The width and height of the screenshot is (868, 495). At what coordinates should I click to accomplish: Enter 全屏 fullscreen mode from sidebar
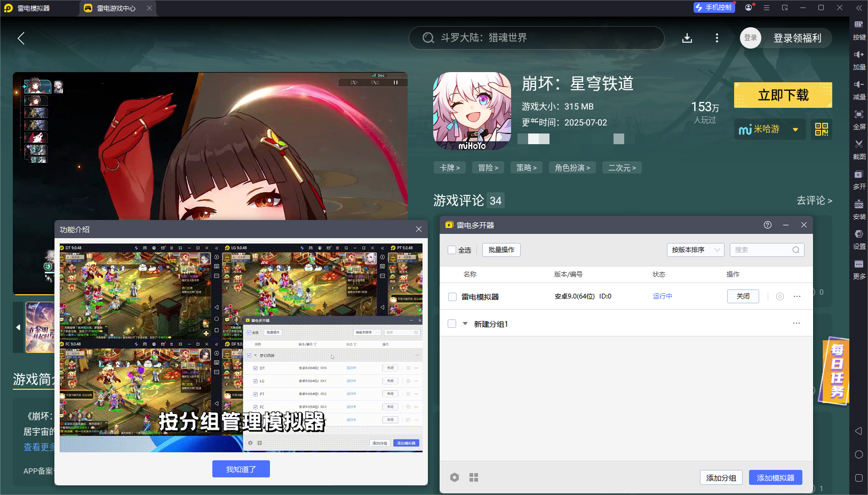point(859,120)
